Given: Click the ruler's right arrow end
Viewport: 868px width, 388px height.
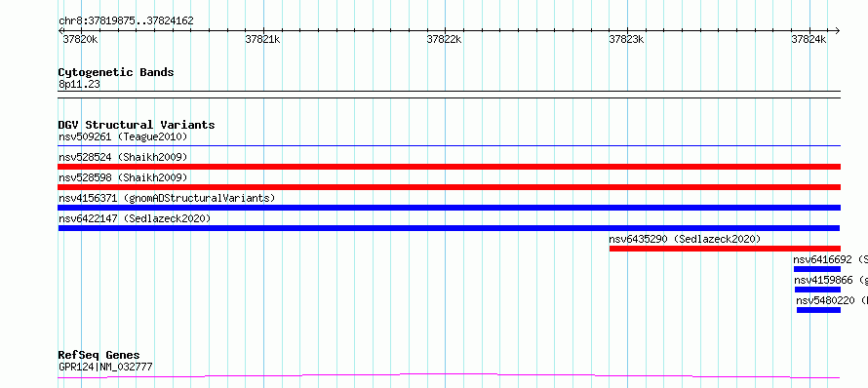Looking at the screenshot, I should (838, 31).
